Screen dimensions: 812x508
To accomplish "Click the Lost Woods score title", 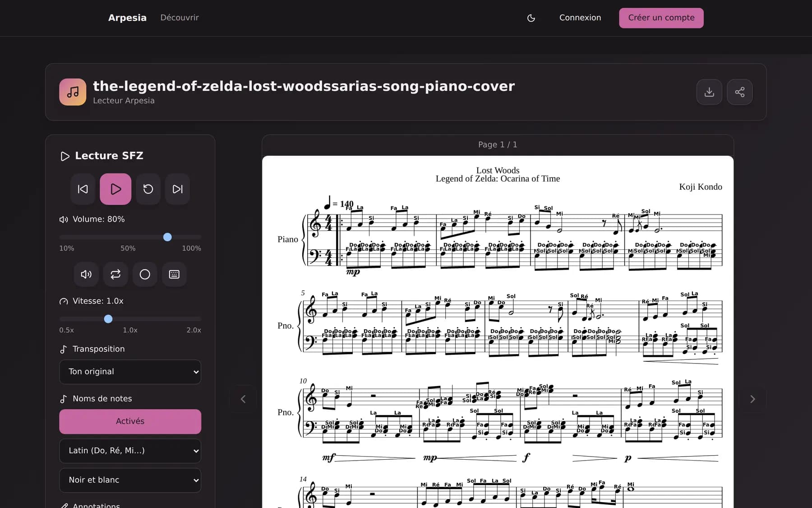I will click(x=498, y=170).
